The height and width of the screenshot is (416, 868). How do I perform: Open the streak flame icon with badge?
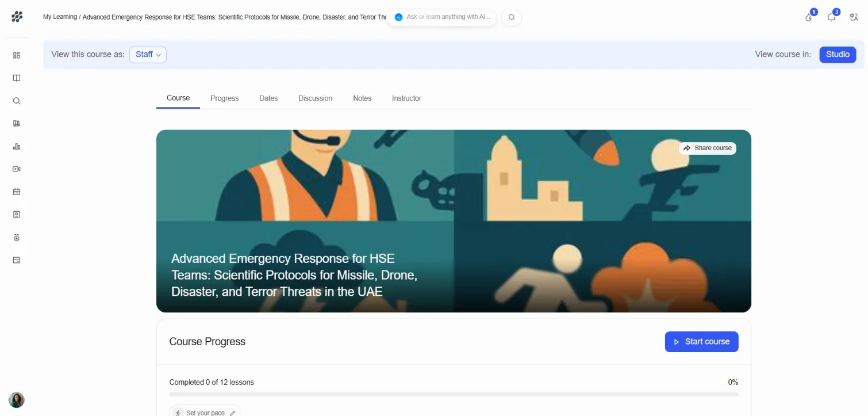pos(809,17)
